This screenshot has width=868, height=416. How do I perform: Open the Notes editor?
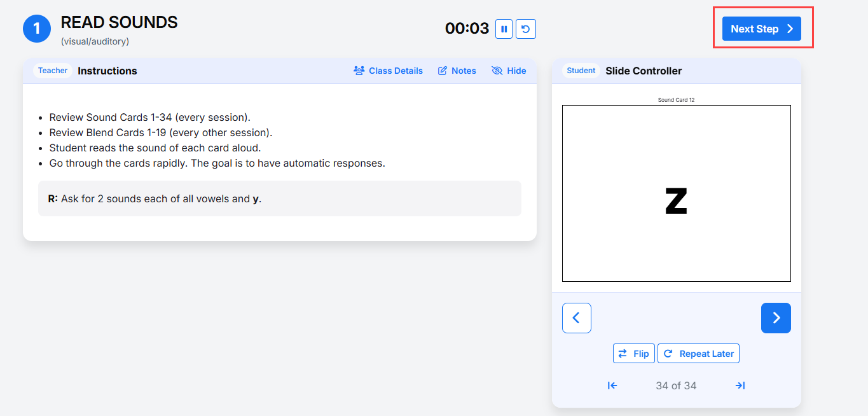point(457,71)
